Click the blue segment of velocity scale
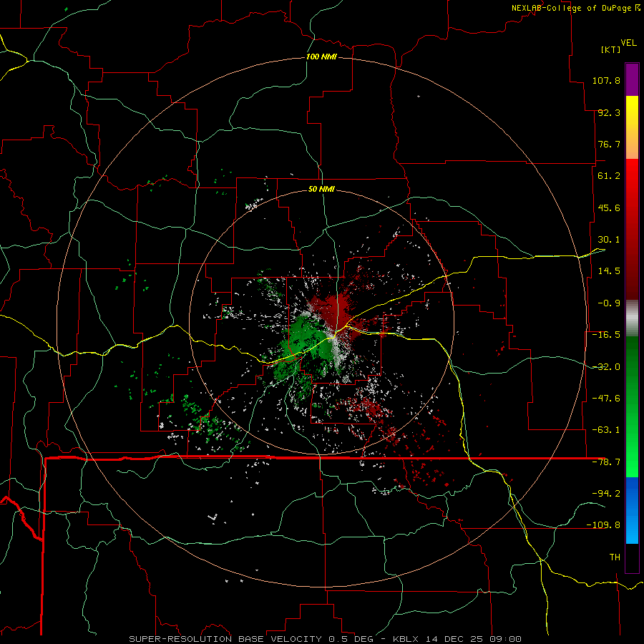The height and width of the screenshot is (644, 644). point(632,510)
